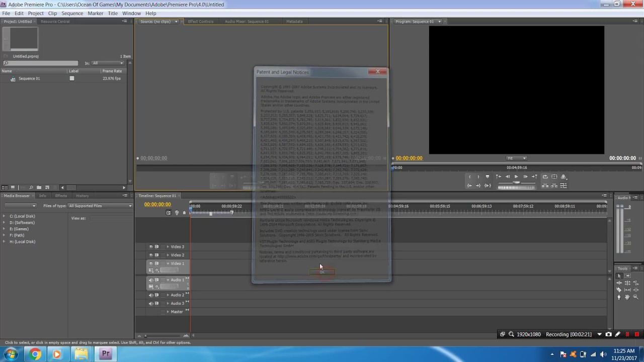Image resolution: width=644 pixels, height=362 pixels.
Task: Open the Title menu
Action: click(113, 13)
